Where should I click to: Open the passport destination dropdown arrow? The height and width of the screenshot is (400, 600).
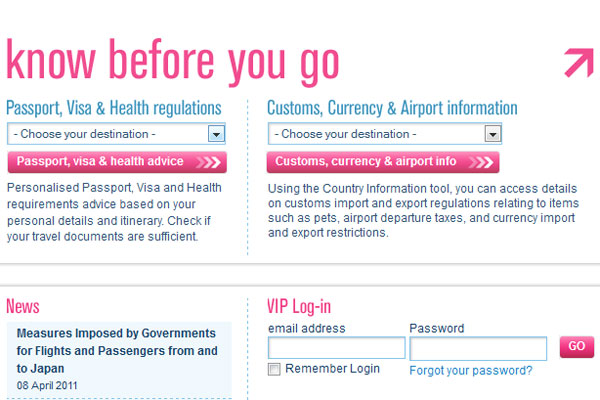click(x=216, y=134)
